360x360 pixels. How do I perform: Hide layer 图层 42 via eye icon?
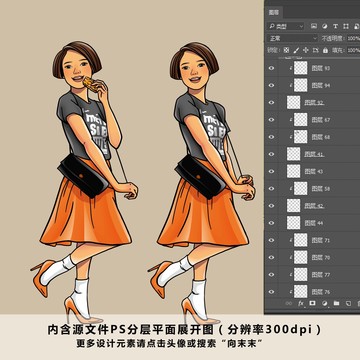(271, 206)
